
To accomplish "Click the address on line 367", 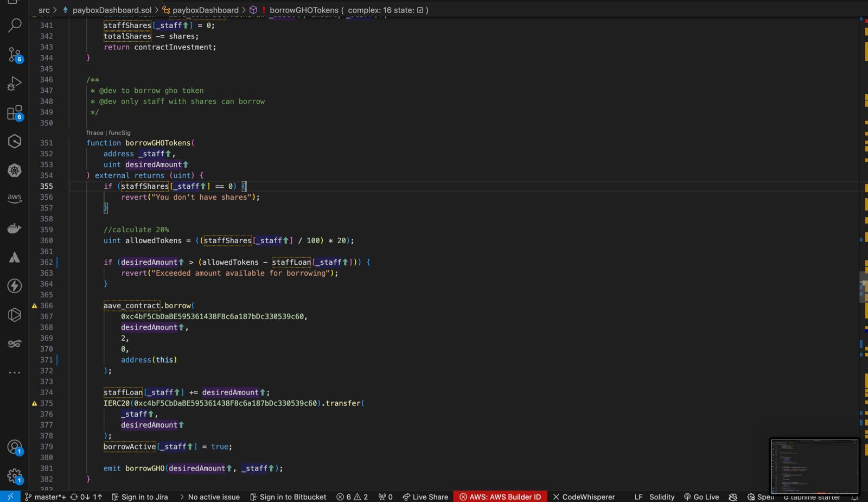I will tap(212, 316).
